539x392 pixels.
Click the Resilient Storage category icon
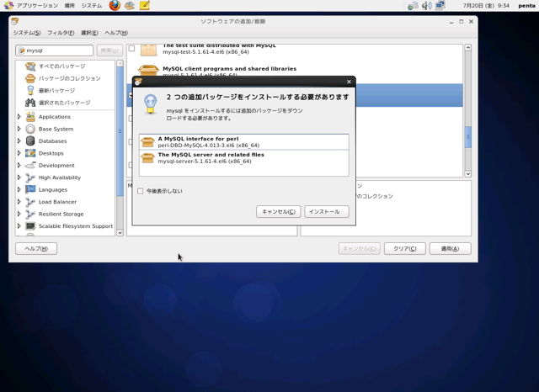30,214
